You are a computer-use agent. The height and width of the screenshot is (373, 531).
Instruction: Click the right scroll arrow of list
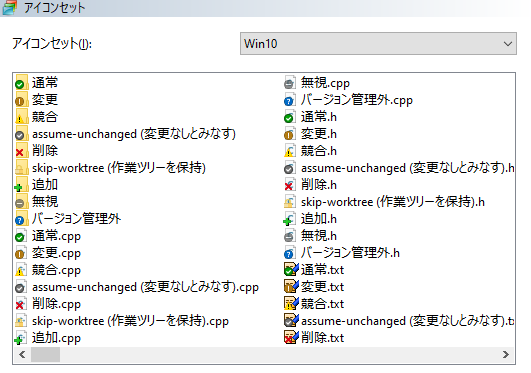(506, 355)
